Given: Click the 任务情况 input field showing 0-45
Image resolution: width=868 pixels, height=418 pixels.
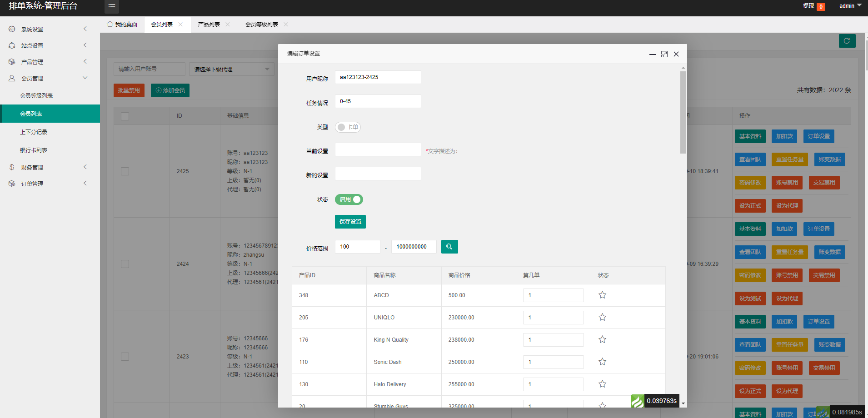Looking at the screenshot, I should point(378,101).
